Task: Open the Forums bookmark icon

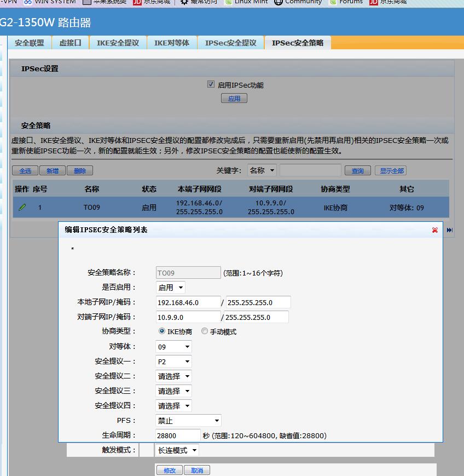Action: 333,2
